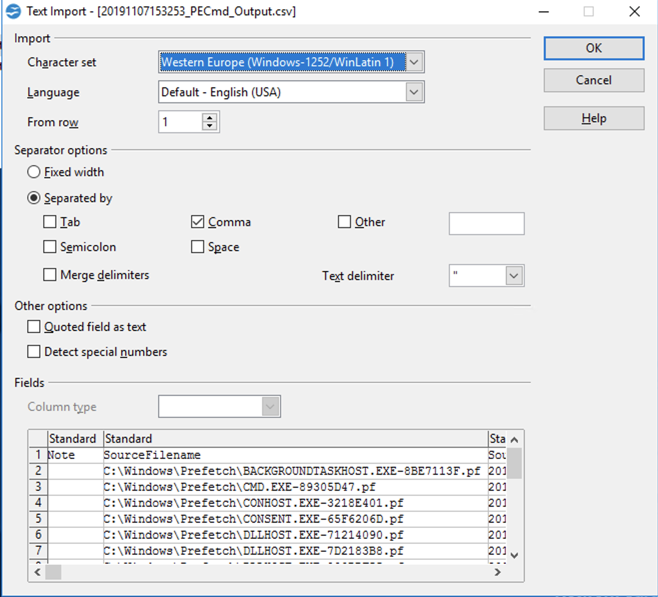Enable the Other separator checkbox
The height and width of the screenshot is (597, 658).
pos(344,222)
